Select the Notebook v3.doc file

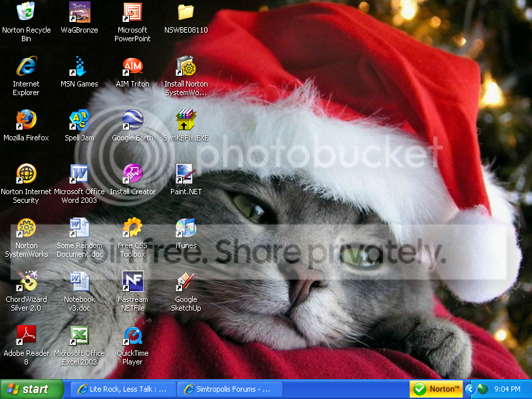(x=79, y=281)
